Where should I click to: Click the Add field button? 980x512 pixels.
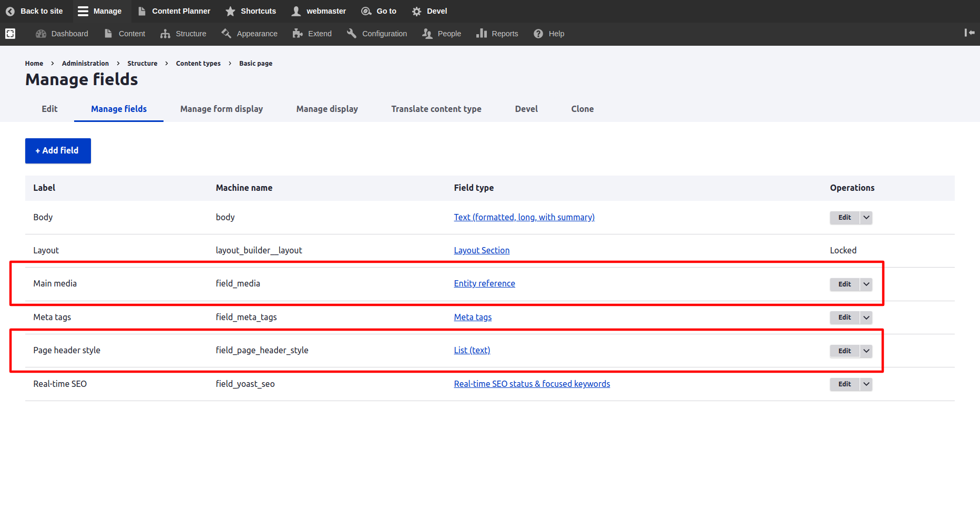(x=58, y=151)
